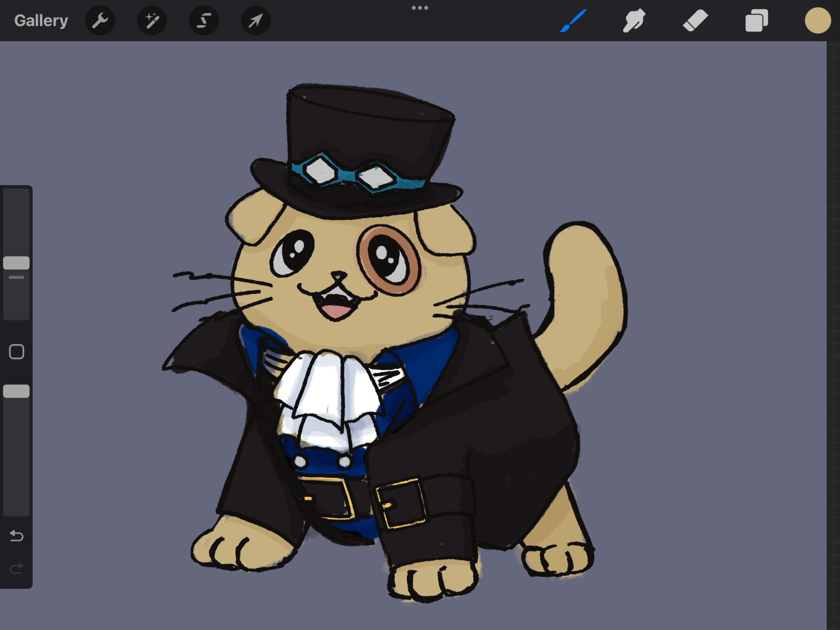Open the Actions wrench menu
The height and width of the screenshot is (630, 840).
(100, 21)
